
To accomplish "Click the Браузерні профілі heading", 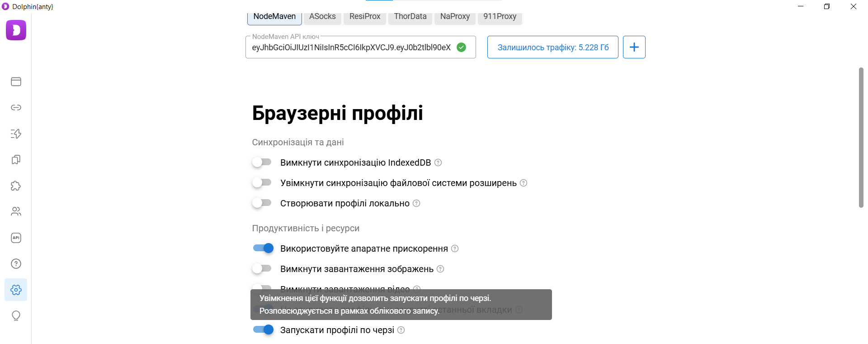I will coord(337,113).
